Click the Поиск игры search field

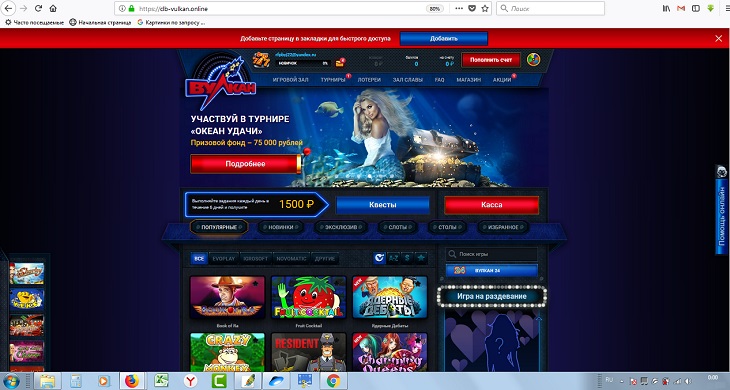coord(492,254)
